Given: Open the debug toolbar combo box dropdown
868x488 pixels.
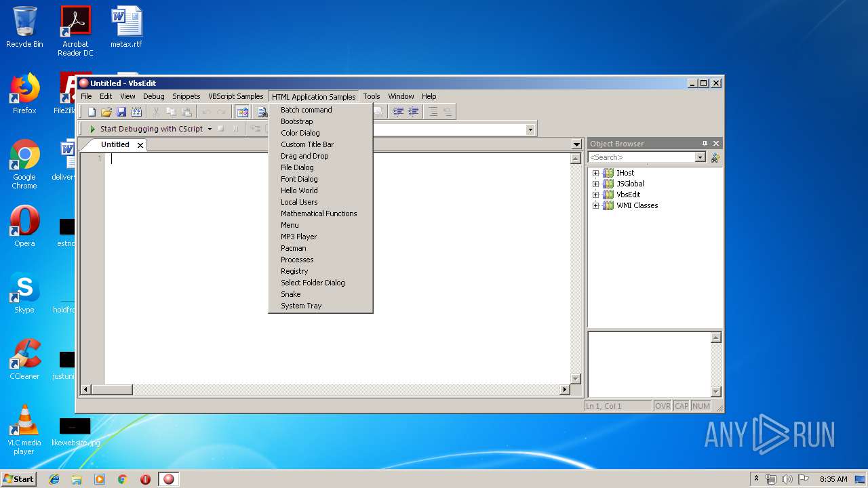Looking at the screenshot, I should (x=530, y=129).
